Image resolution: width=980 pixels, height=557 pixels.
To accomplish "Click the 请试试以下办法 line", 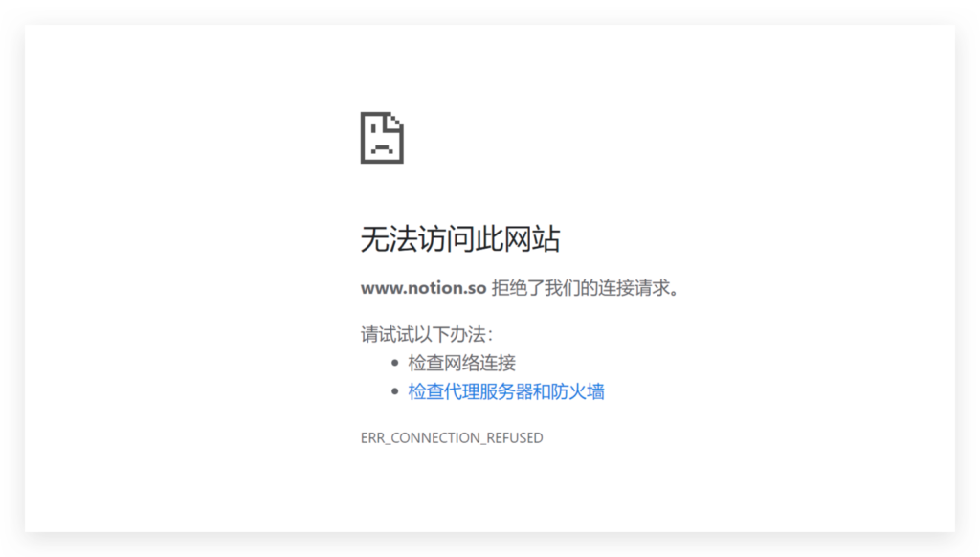I will 427,334.
